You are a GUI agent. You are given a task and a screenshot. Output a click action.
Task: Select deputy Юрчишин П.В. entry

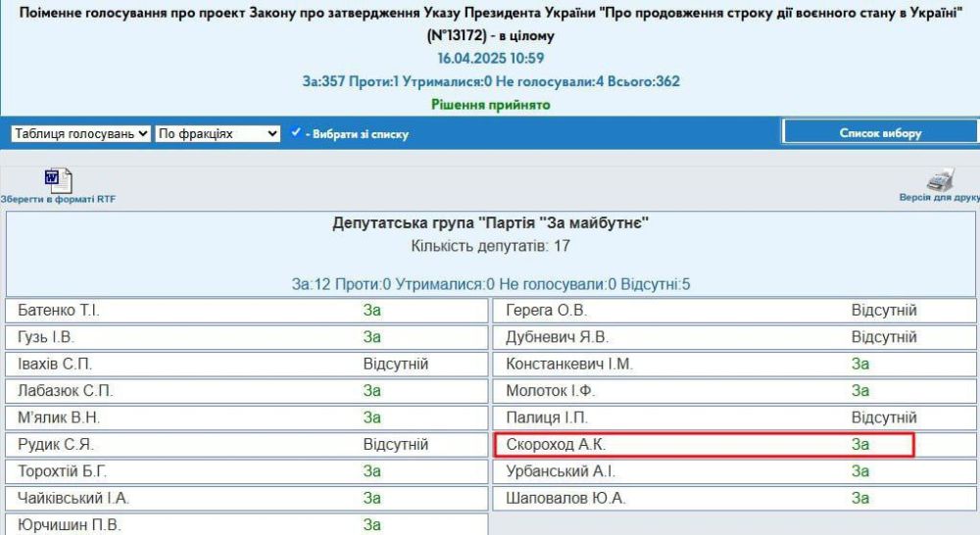point(70,524)
